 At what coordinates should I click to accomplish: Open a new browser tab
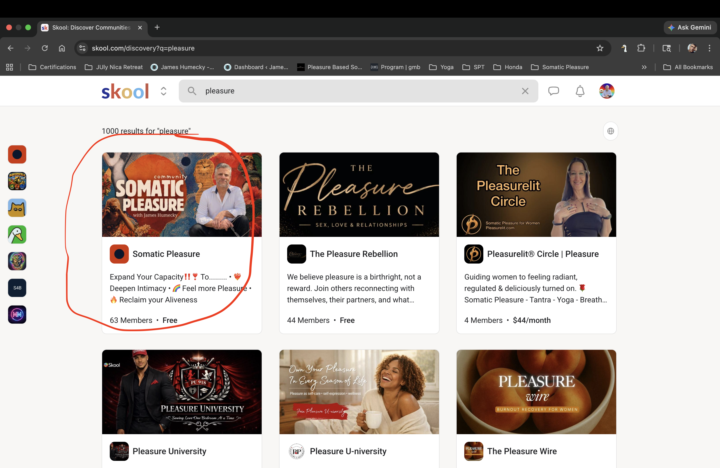(157, 28)
